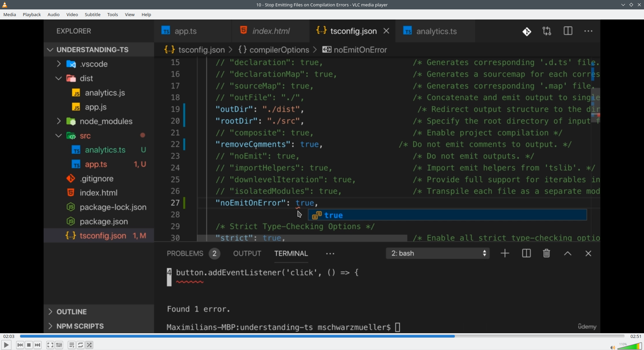Viewport: 644px width, 350px height.
Task: Adjust the volume slider
Action: [630, 346]
